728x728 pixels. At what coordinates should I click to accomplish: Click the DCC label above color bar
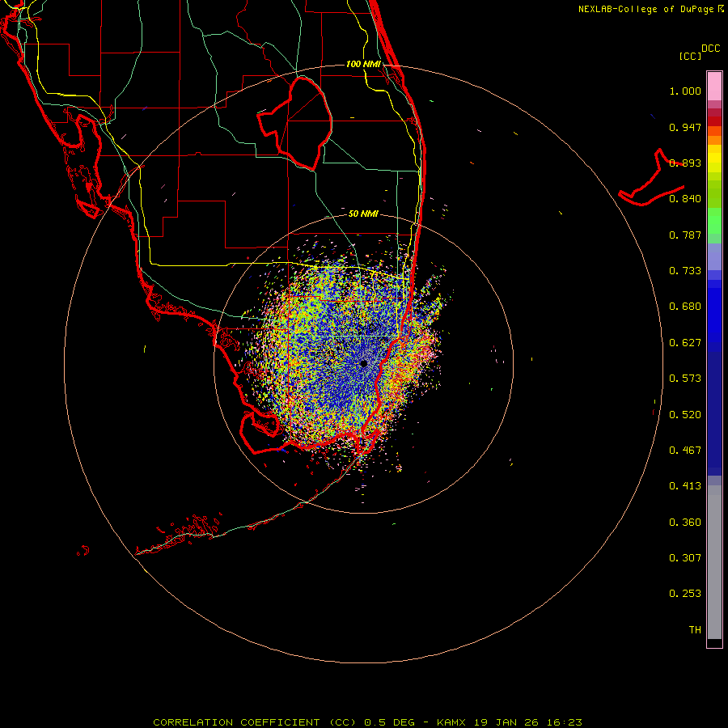711,49
